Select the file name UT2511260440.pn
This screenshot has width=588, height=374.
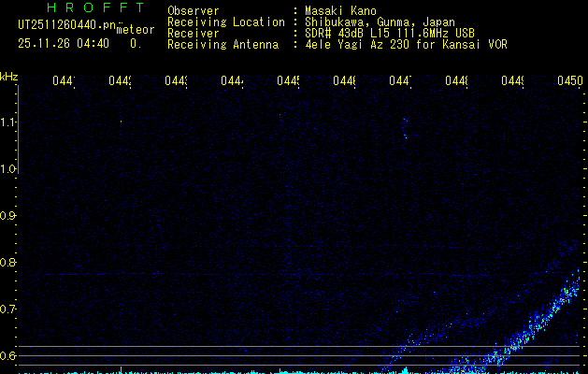point(67,25)
